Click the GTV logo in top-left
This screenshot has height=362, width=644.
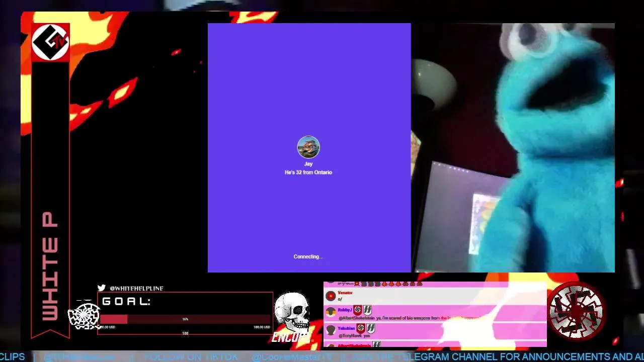pos(50,42)
